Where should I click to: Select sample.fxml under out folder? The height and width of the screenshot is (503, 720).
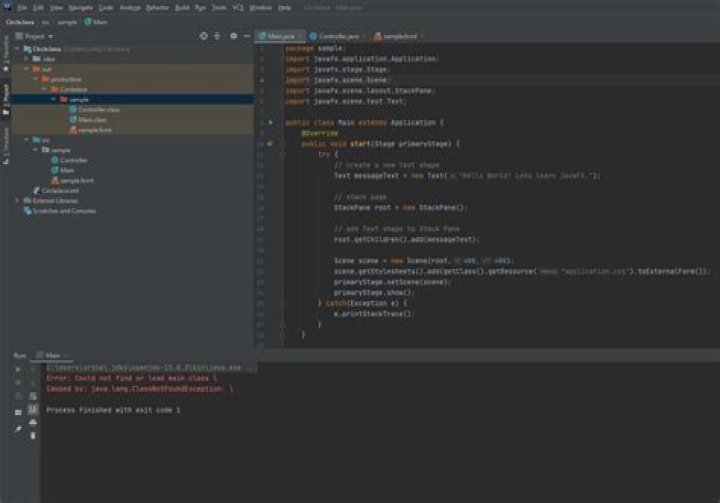click(90, 130)
